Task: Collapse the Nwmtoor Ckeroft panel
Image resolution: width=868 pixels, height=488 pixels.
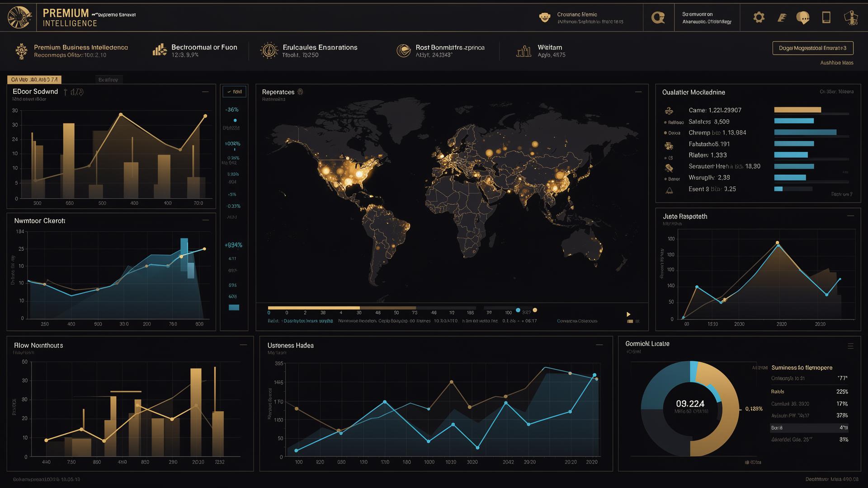Action: point(205,220)
